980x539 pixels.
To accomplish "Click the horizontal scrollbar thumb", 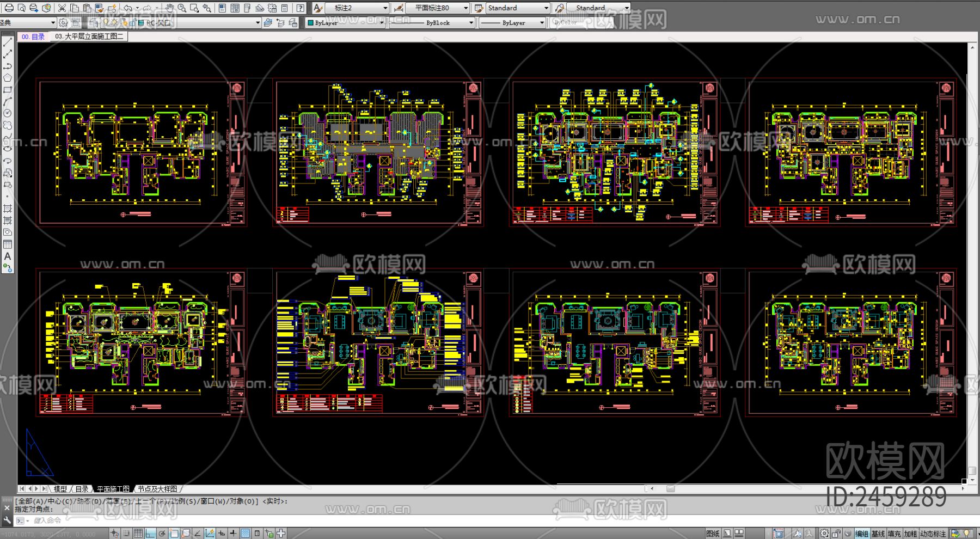I will pos(670,489).
